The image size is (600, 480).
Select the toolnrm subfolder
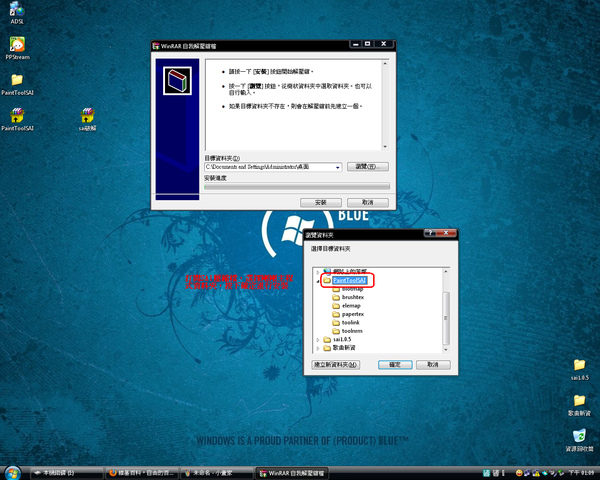coord(347,331)
